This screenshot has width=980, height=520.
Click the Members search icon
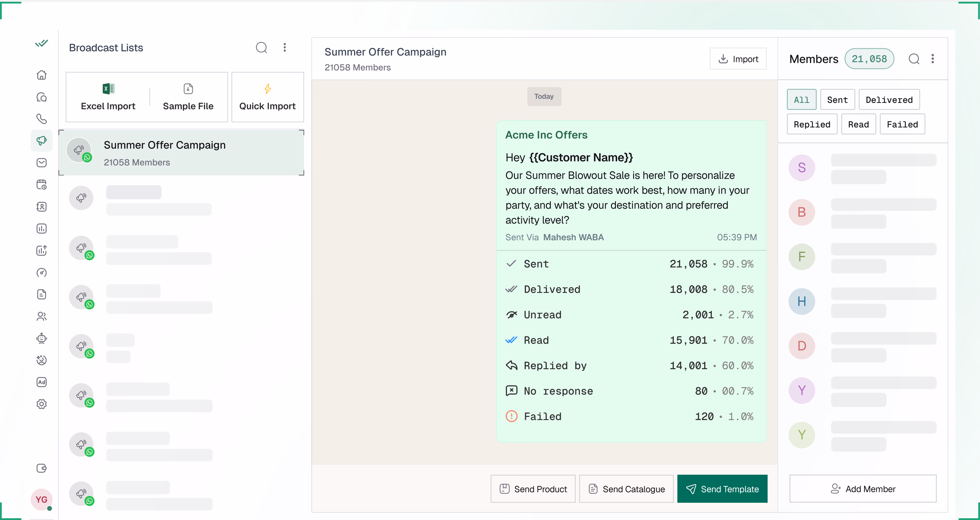pos(914,59)
